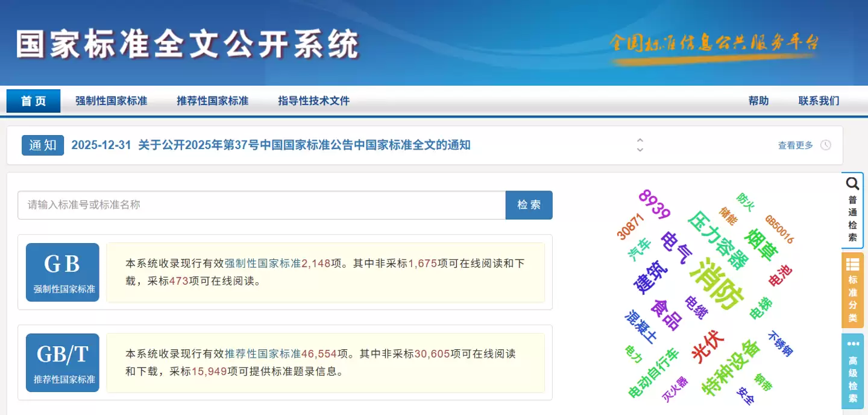Select the 首页 tab

[x=33, y=101]
